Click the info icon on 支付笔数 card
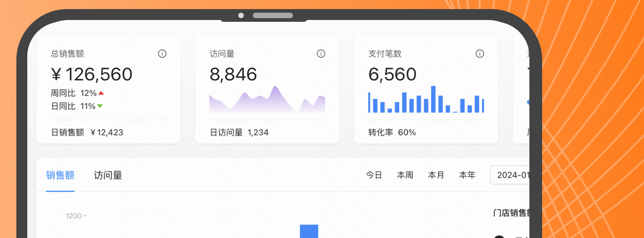Viewport: 644px width, 238px height. (x=479, y=54)
